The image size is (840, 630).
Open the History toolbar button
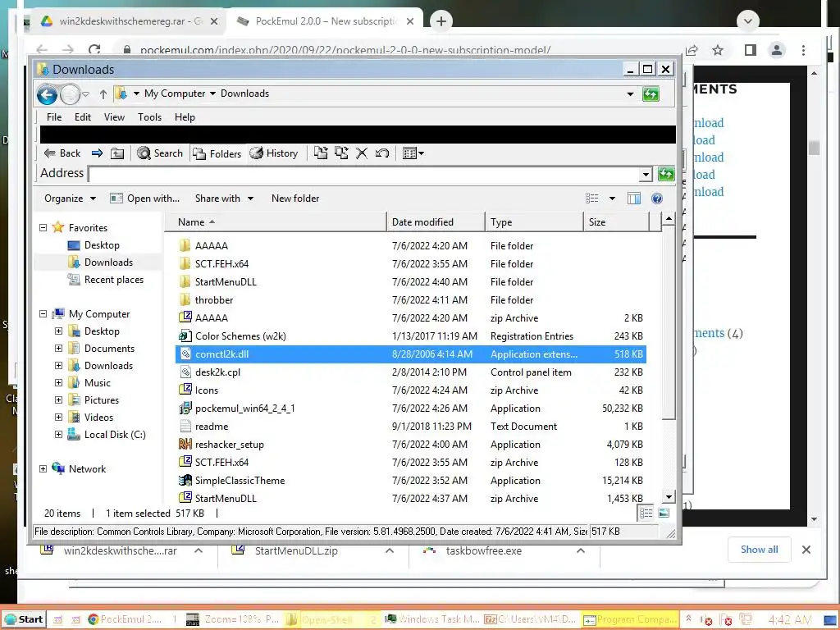(274, 153)
